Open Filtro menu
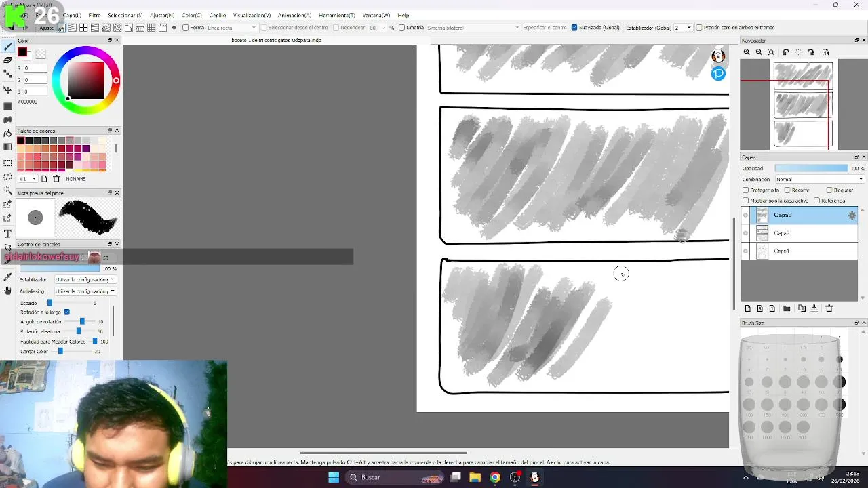 94,15
